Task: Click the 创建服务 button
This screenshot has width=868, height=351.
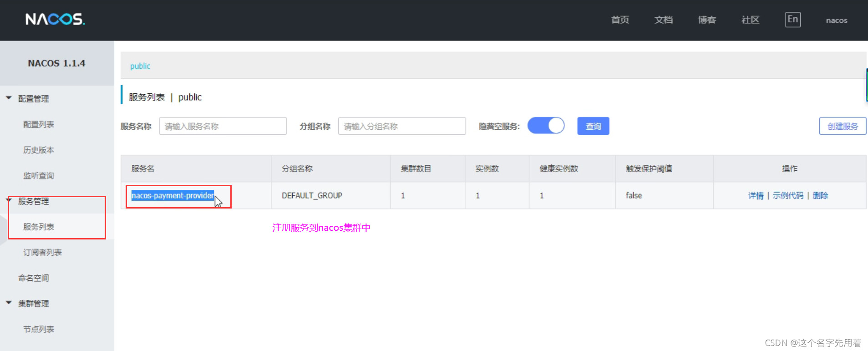Action: tap(843, 126)
